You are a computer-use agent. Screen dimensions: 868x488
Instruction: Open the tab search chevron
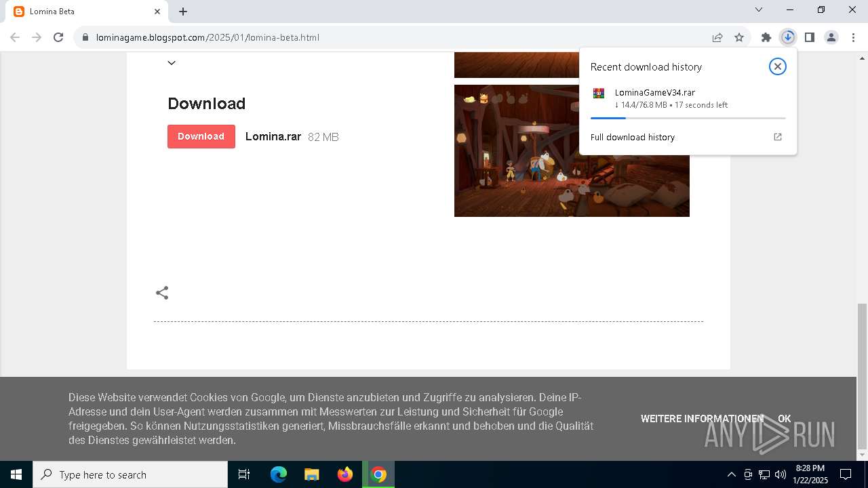pyautogui.click(x=759, y=9)
